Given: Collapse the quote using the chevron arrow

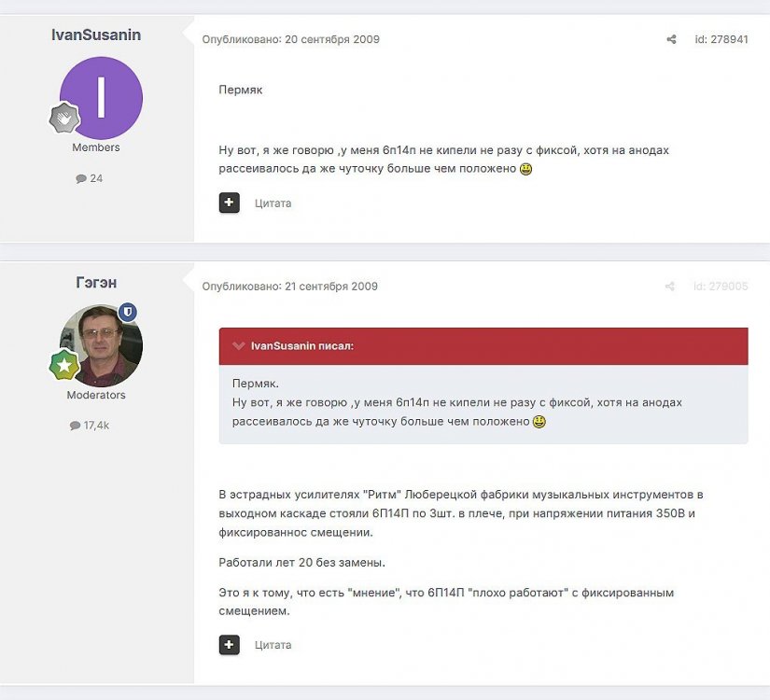Looking at the screenshot, I should point(239,345).
